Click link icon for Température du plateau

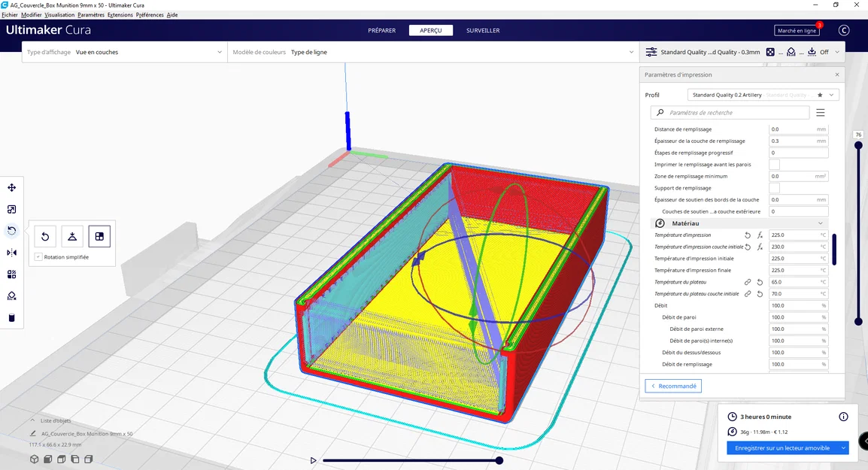click(748, 282)
